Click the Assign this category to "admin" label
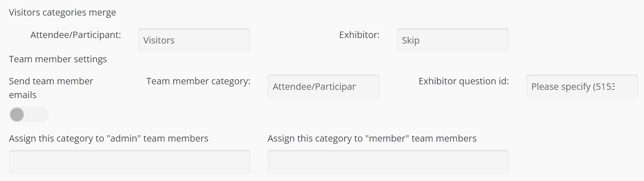 pos(109,138)
